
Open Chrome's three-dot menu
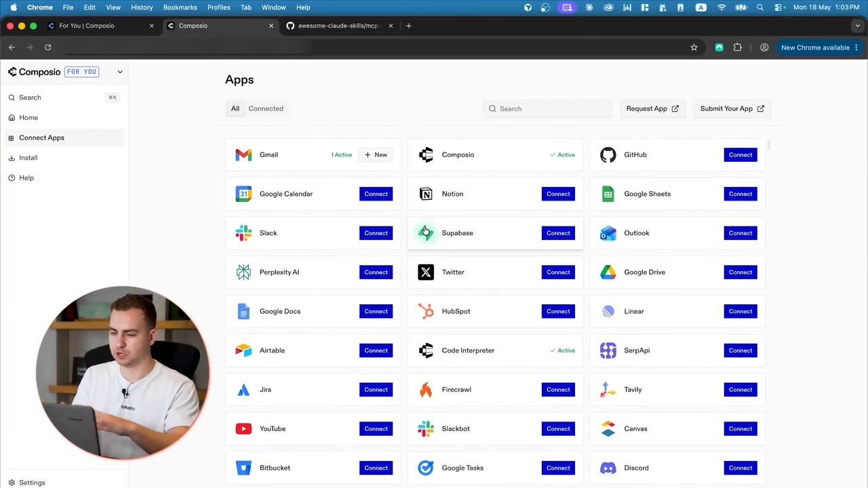pos(856,47)
